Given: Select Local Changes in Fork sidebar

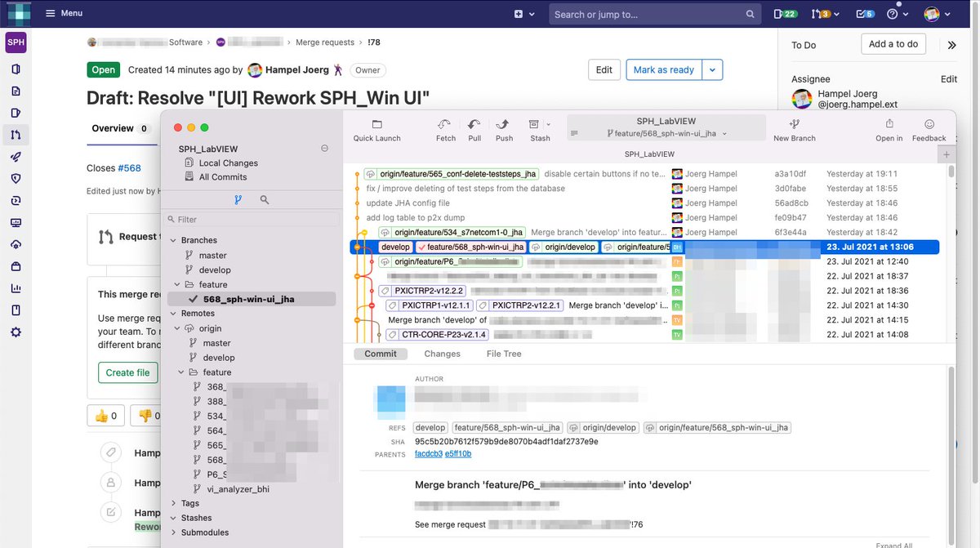Looking at the screenshot, I should point(228,163).
